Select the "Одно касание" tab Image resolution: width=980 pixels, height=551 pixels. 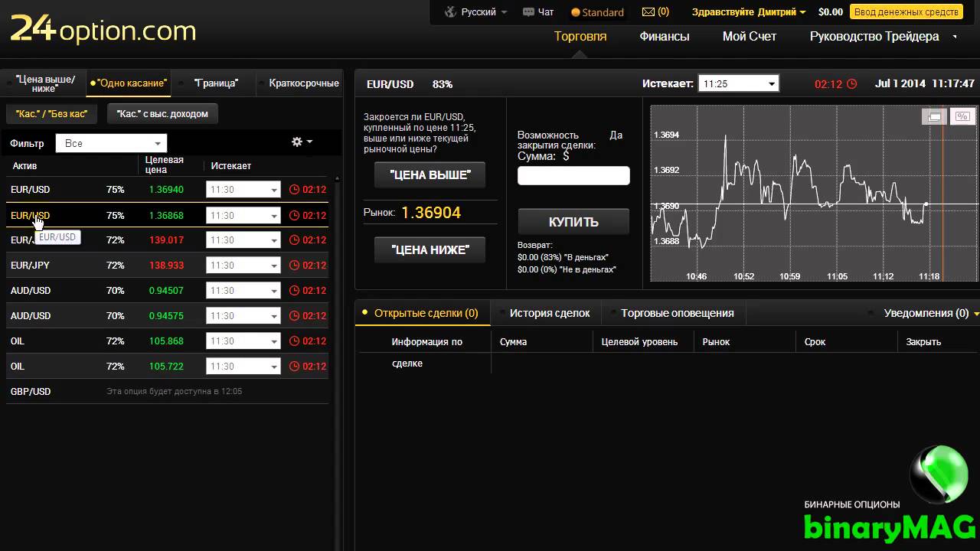[x=129, y=83]
